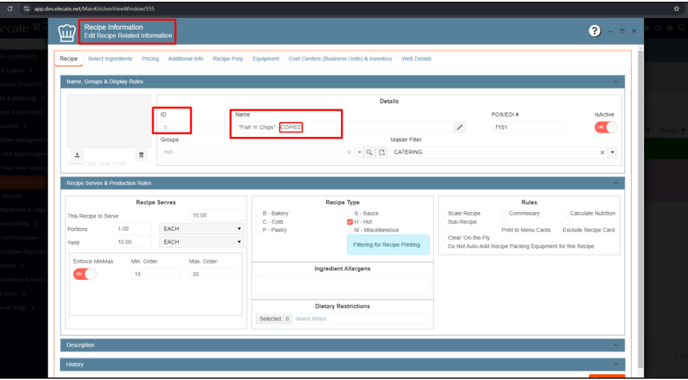This screenshot has height=380, width=688.
Task: Delete recipe image with trash icon
Action: click(141, 155)
